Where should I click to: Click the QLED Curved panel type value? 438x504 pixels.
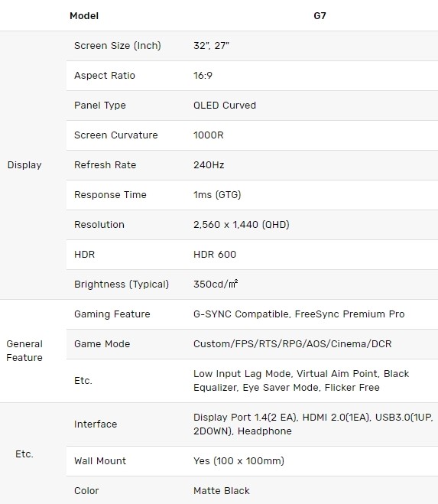click(225, 106)
